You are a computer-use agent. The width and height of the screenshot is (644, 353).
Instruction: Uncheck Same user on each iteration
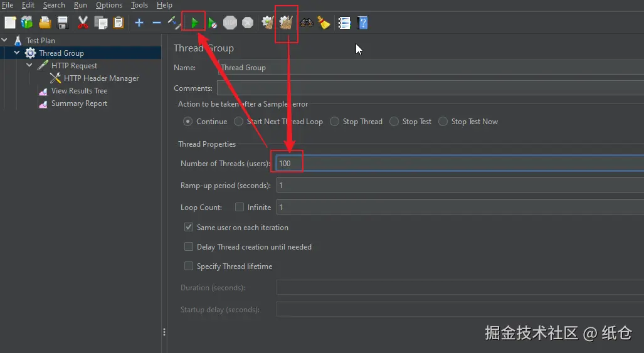tap(189, 227)
